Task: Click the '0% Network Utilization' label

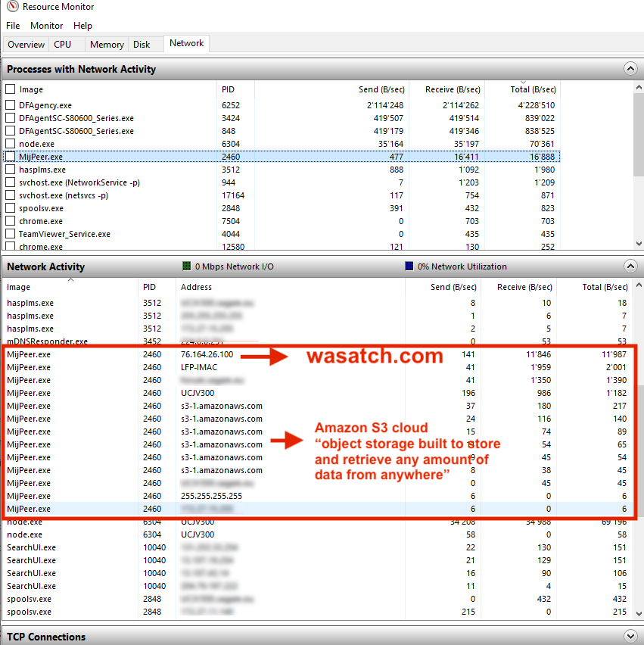Action: (462, 266)
